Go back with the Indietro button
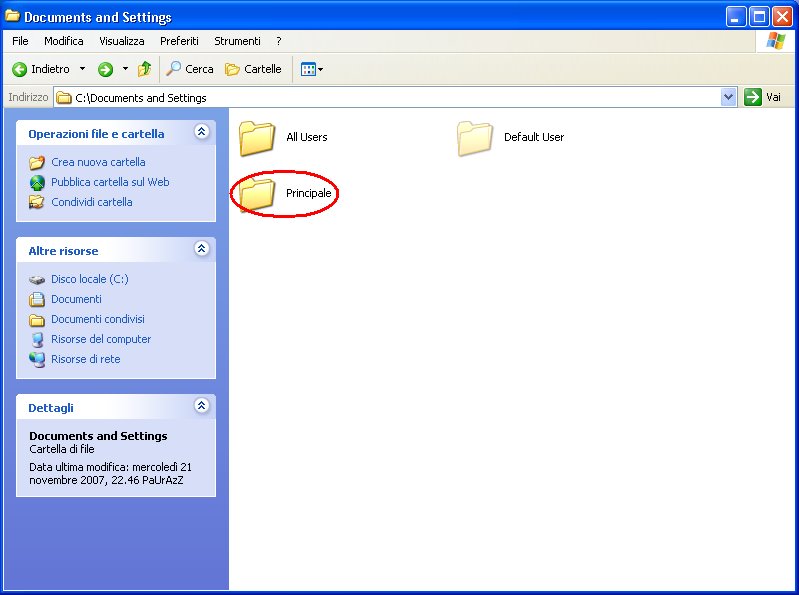Image resolution: width=799 pixels, height=595 pixels. pyautogui.click(x=41, y=69)
